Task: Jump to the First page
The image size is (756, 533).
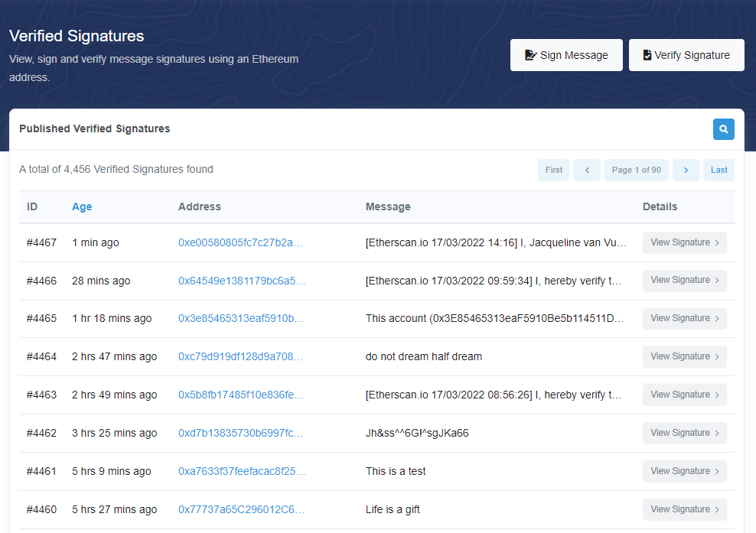Action: (x=554, y=170)
